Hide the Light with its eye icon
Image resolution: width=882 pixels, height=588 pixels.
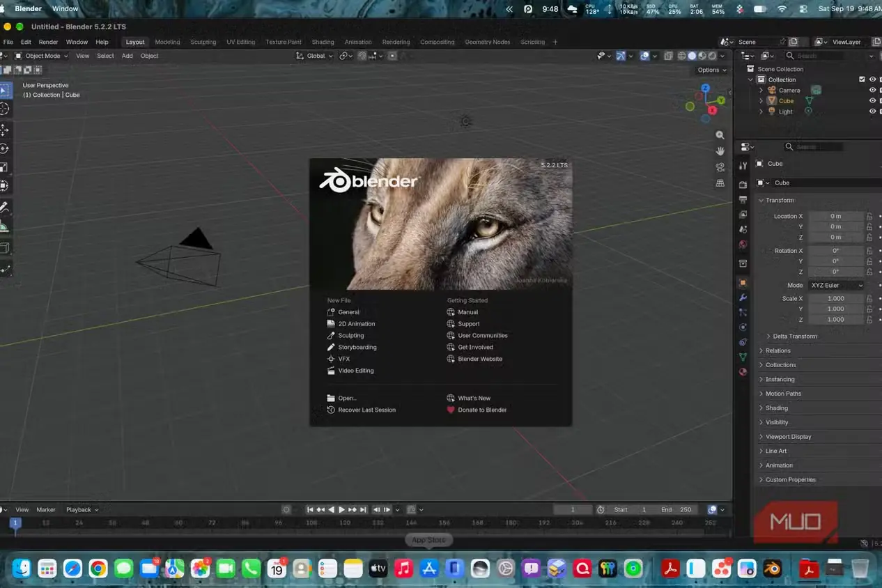[x=872, y=111]
